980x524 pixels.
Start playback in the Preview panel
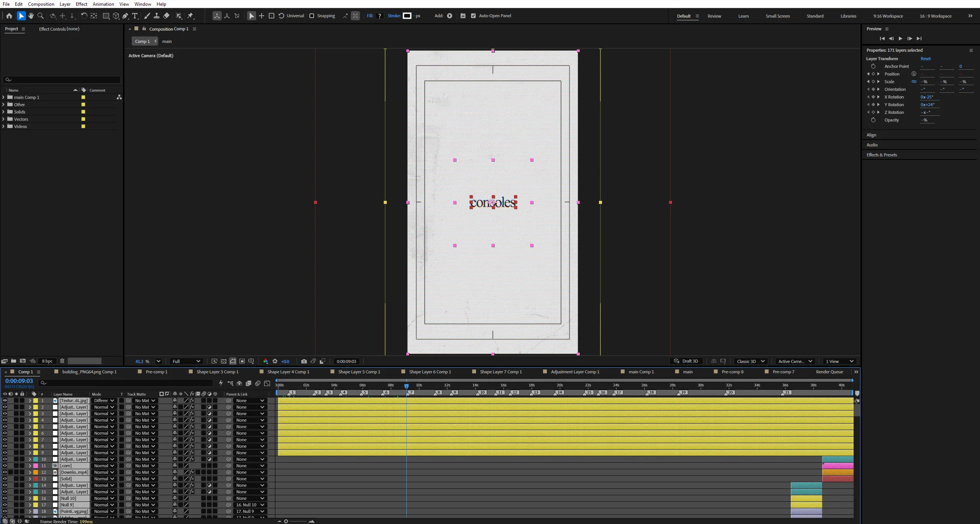[900, 38]
